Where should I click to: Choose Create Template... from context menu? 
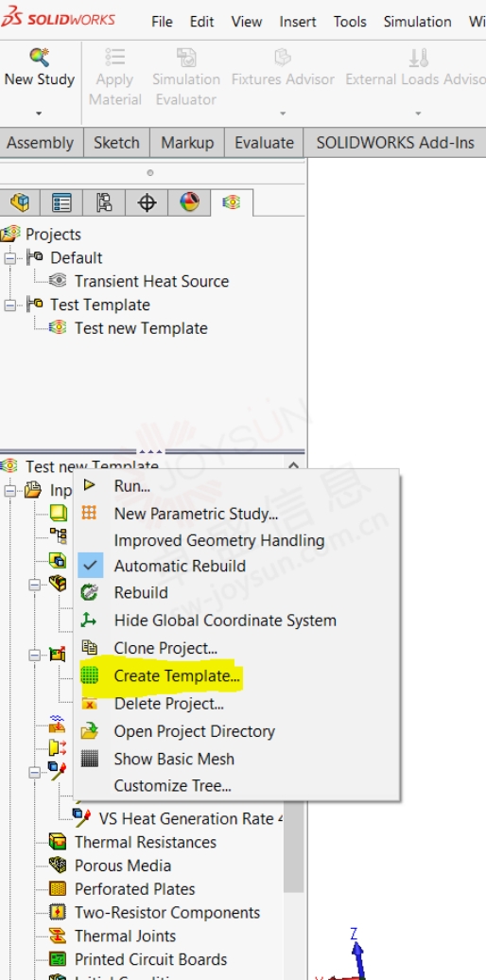[x=177, y=675]
